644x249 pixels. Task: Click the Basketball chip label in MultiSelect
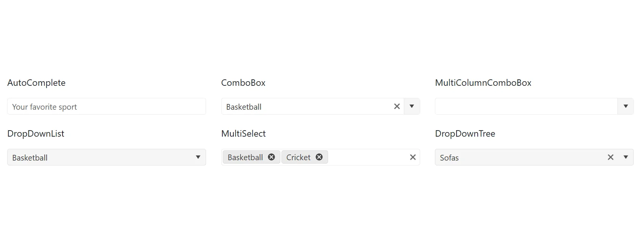tap(245, 158)
